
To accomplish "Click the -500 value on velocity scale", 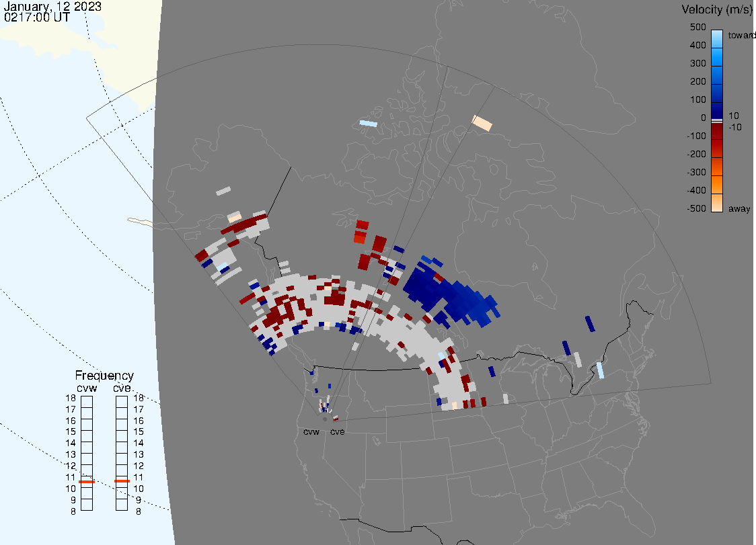I will point(696,208).
